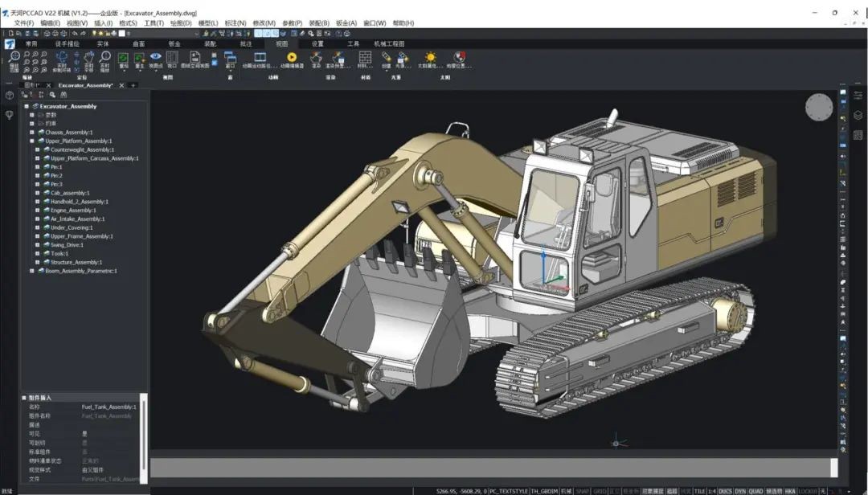Click the gray view navigation circle
Image resolution: width=868 pixels, height=495 pixels.
coord(819,107)
